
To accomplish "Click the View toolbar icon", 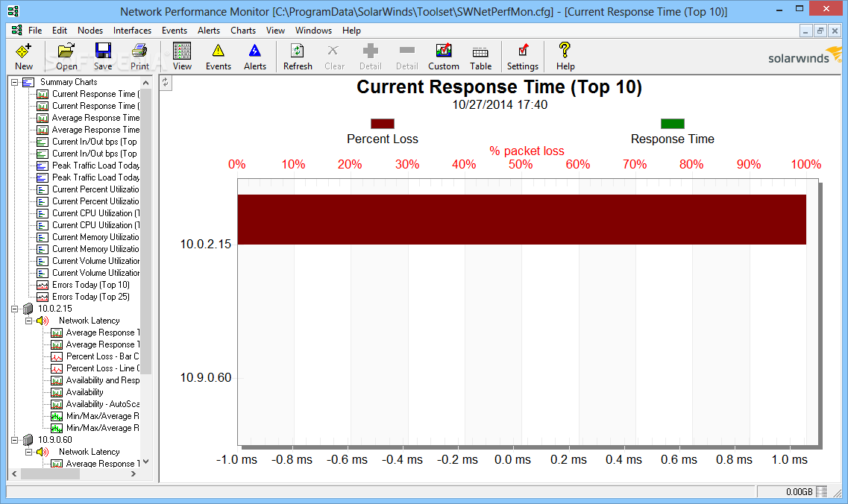I will point(182,51).
